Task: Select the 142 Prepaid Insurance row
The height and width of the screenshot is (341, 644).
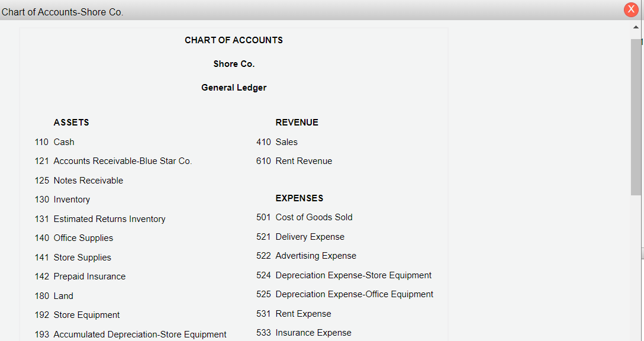Action: coord(80,276)
